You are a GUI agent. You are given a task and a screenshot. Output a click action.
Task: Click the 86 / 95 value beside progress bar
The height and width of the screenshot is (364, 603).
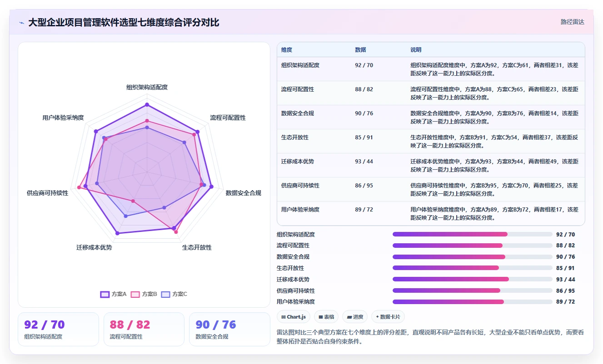point(566,290)
